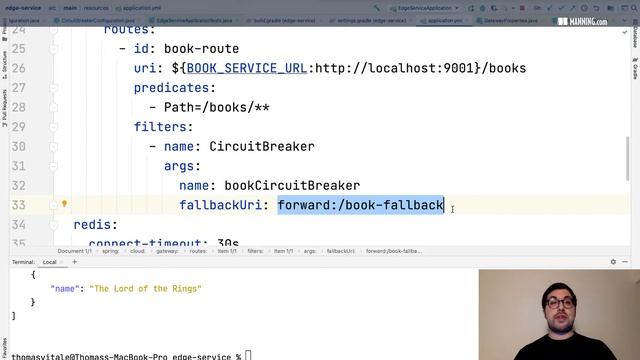Screen dimensions: 640x360
Task: Open the terminal settings gear
Action: [x=613, y=262]
